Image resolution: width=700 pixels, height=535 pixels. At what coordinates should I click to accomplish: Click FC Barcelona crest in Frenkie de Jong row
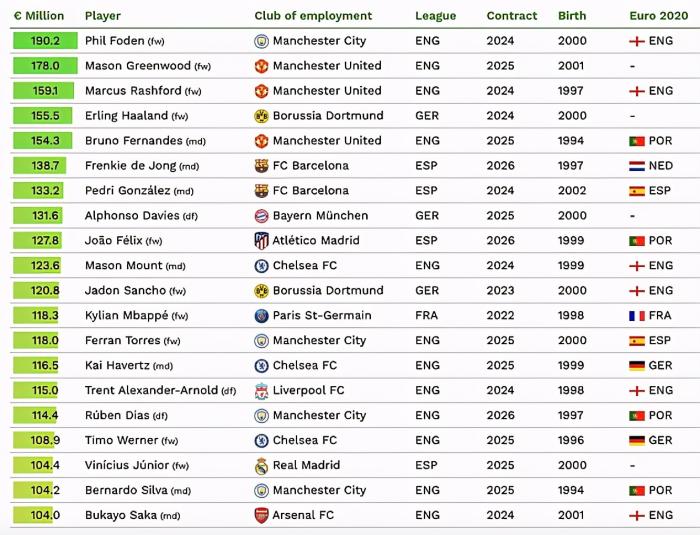point(262,166)
